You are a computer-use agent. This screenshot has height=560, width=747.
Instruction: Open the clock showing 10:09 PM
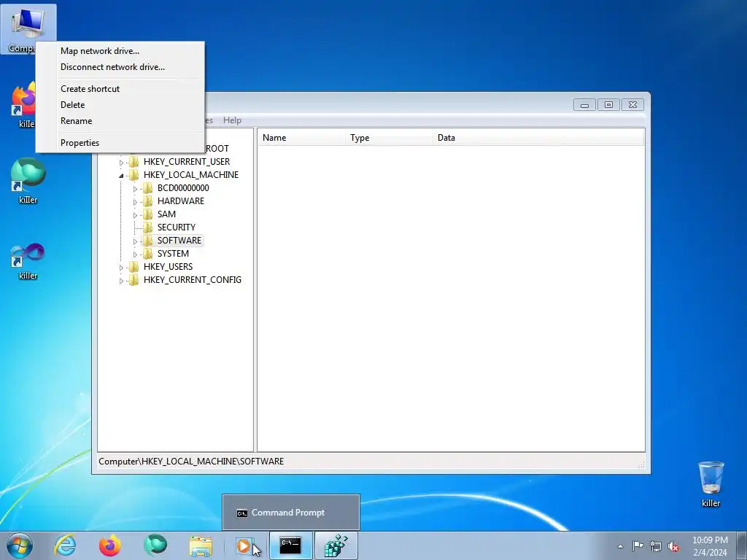pyautogui.click(x=710, y=546)
